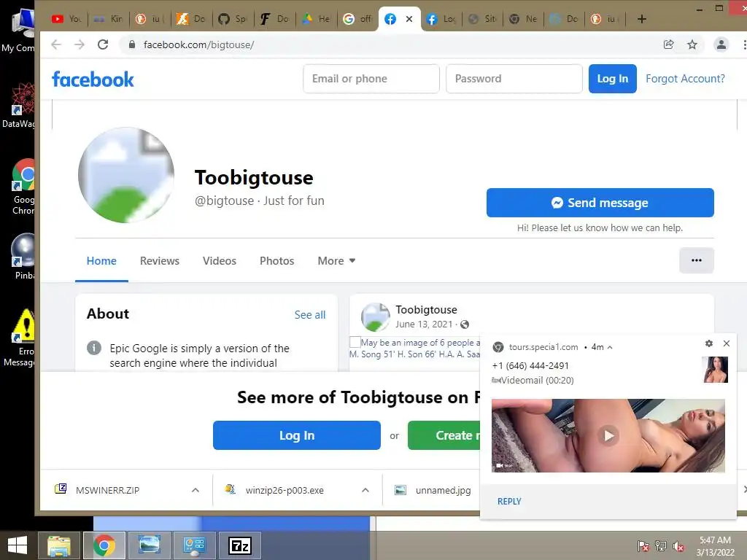Click the About info icon

94,348
